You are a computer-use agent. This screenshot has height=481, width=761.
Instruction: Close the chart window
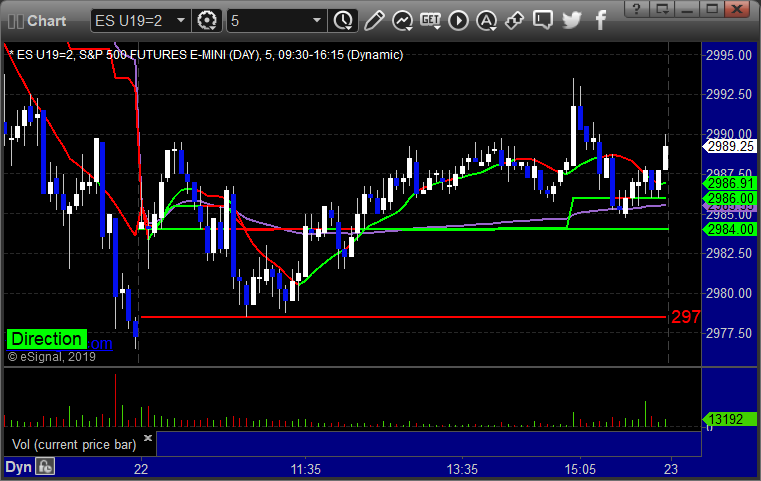point(737,9)
